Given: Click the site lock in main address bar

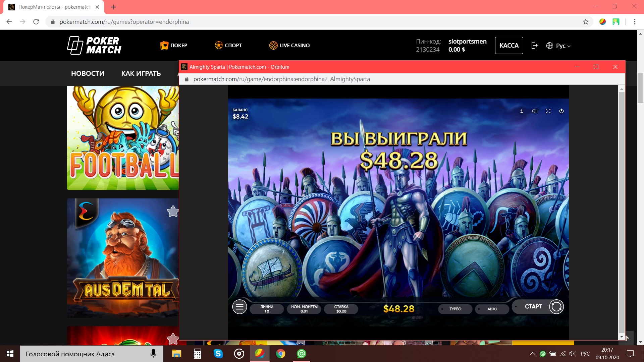Looking at the screenshot, I should click(53, 22).
